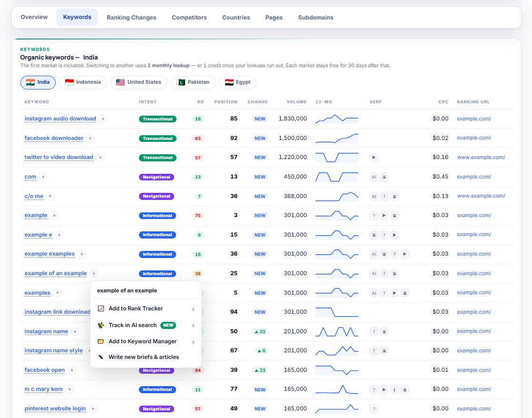
Task: Choose Track in AI search menu entry
Action: [146, 325]
